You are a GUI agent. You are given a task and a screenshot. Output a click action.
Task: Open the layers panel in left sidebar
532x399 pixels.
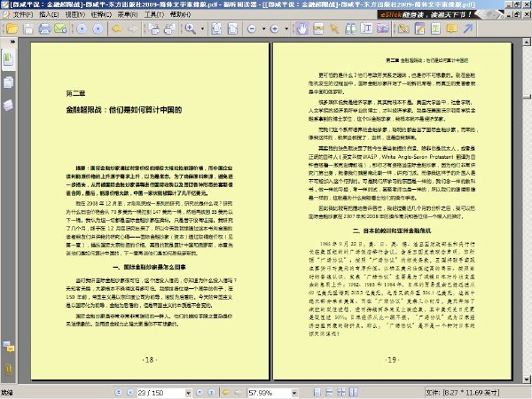[x=8, y=106]
